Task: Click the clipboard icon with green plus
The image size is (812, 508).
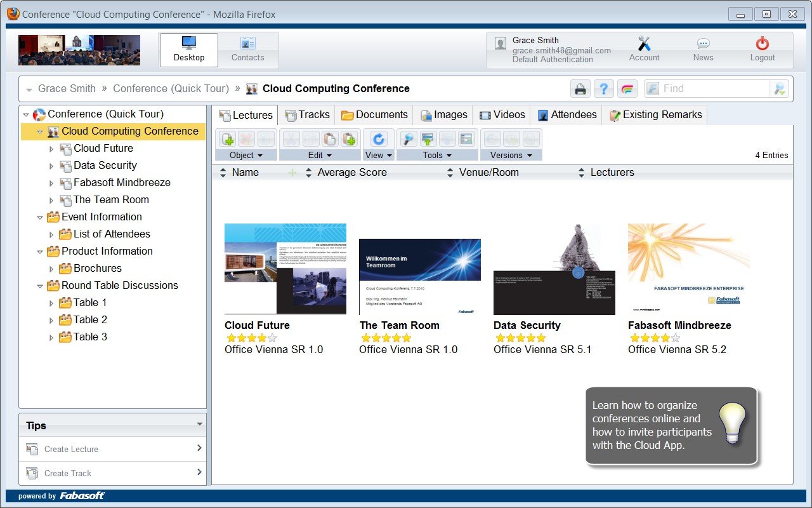Action: click(348, 138)
